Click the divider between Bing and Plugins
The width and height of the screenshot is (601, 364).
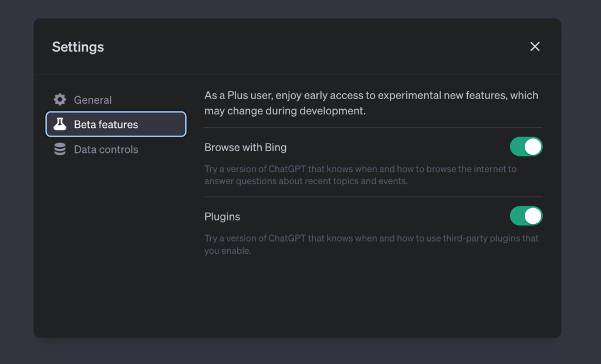373,197
